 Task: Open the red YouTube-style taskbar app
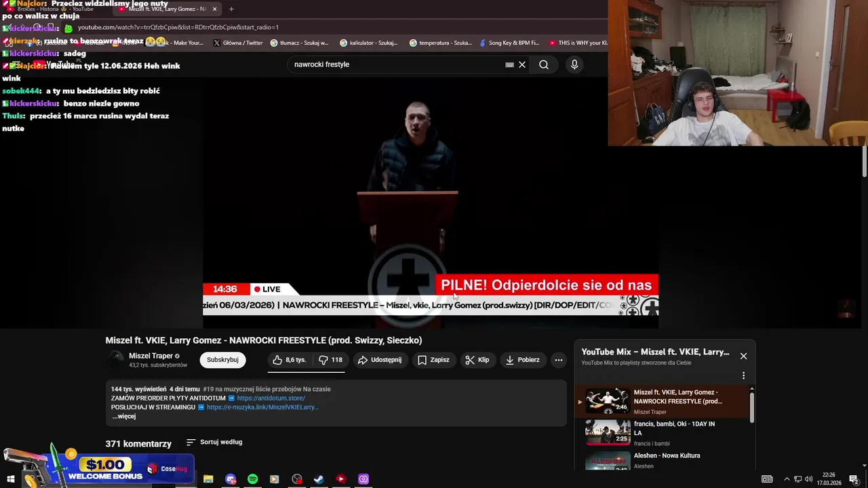(x=341, y=479)
